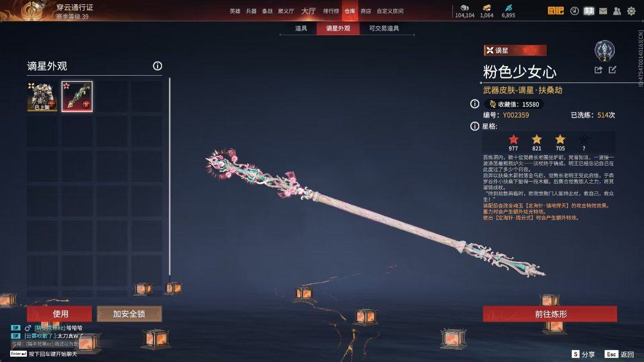644x362 pixels.
Task: Click the rename pencil icon beside skin name
Action: [612, 70]
